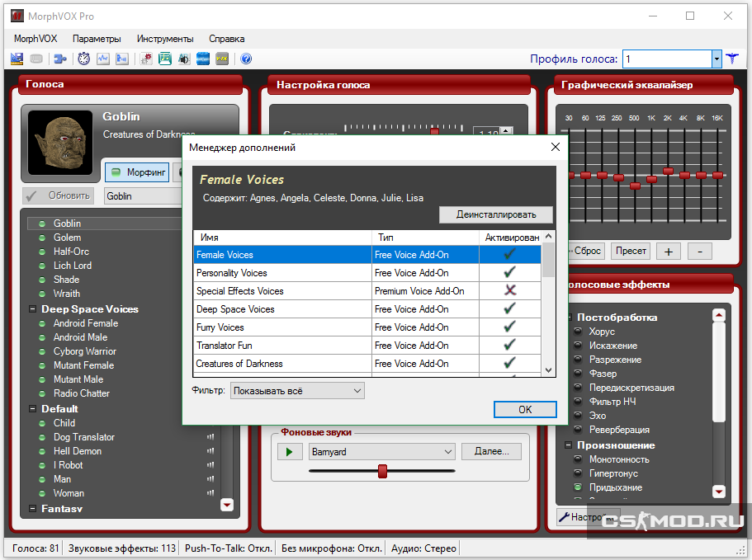Screen dimensions: 752x560
Task: Select the Radio Chatter voice
Action: (x=82, y=393)
